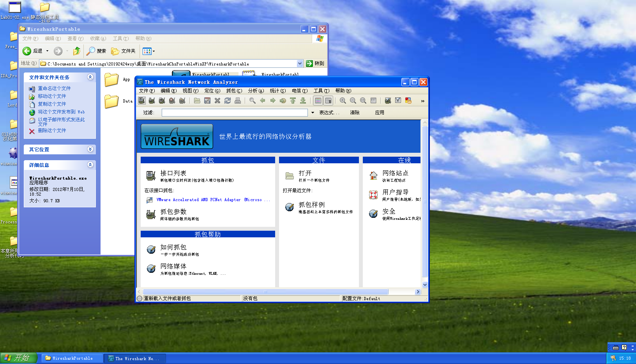
Task: Click the Up folder icon in Explorer
Action: tap(77, 51)
